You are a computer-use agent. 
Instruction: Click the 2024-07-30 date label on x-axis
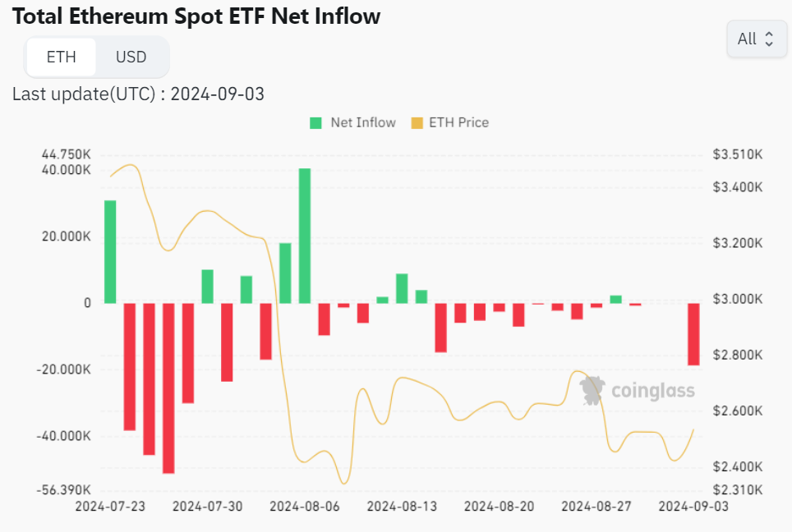207,507
